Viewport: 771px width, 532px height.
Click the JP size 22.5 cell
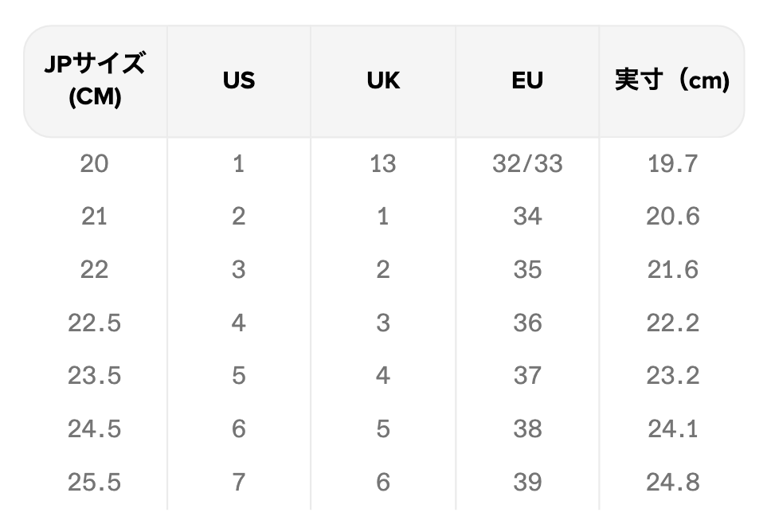click(x=95, y=323)
